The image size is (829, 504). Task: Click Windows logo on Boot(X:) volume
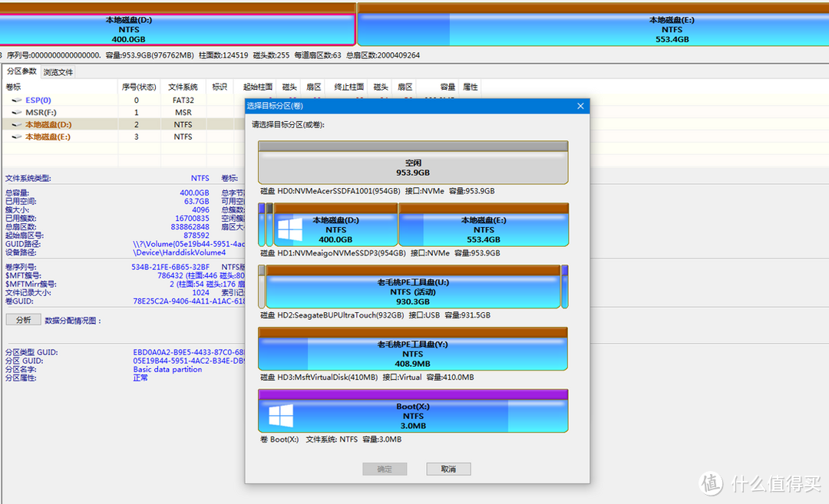point(281,417)
